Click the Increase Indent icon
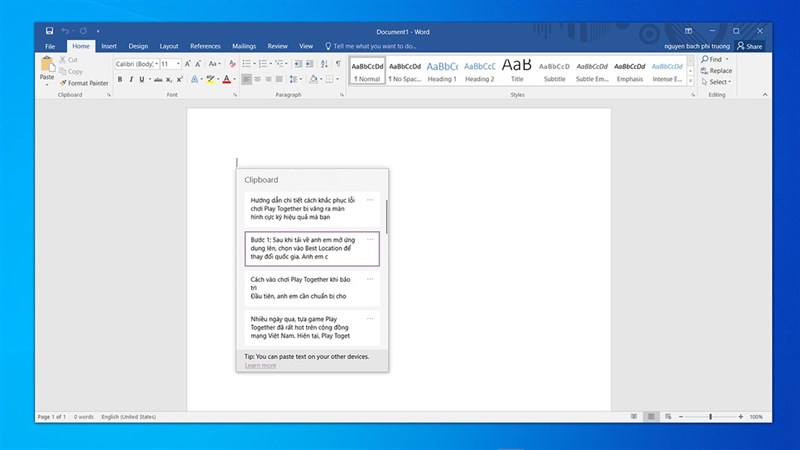The image size is (800, 450). [309, 64]
